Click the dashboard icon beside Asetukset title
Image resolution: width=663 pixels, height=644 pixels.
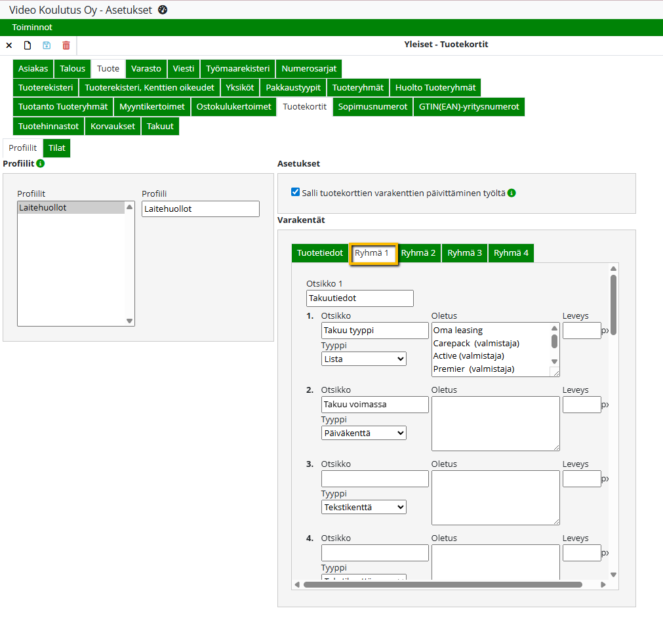[x=163, y=10]
